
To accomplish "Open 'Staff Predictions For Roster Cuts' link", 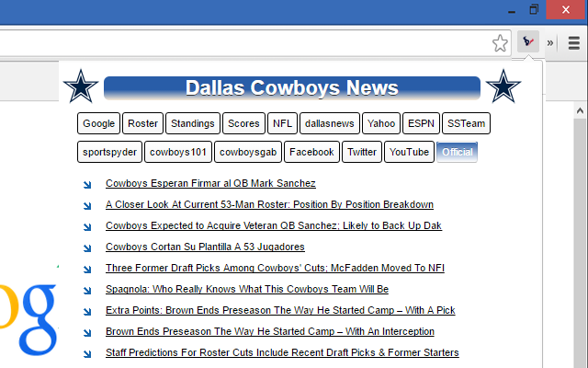I will click(x=282, y=352).
